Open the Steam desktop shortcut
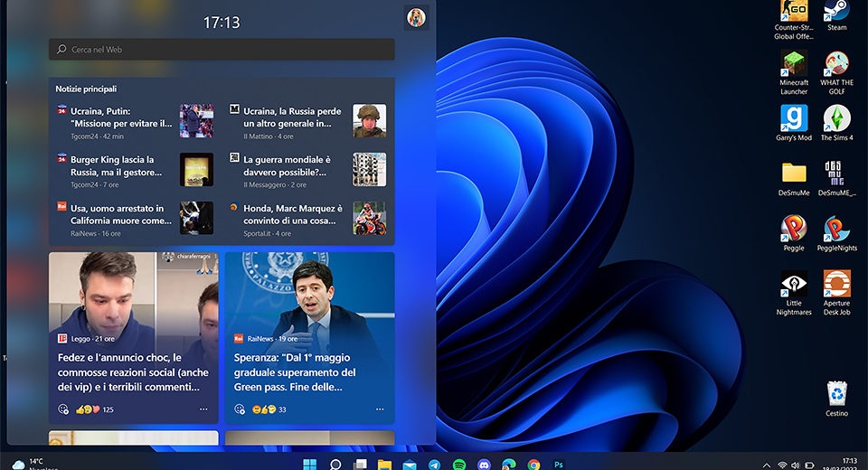 point(836,12)
